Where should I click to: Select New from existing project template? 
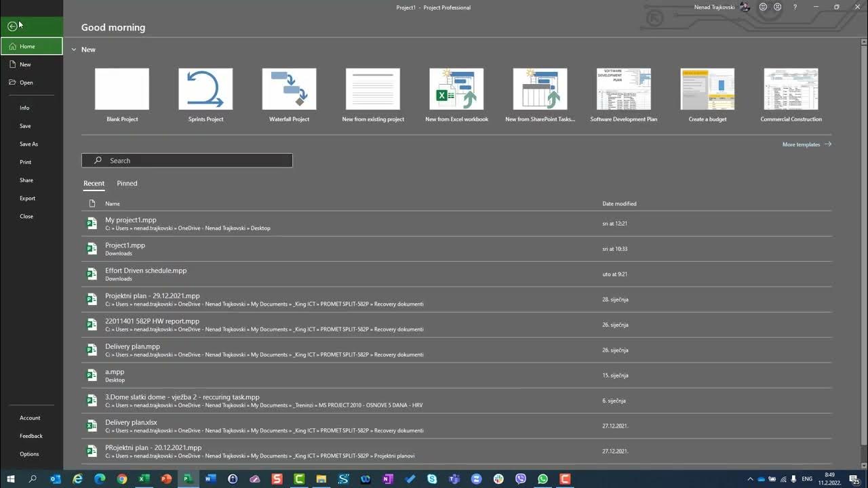(373, 95)
